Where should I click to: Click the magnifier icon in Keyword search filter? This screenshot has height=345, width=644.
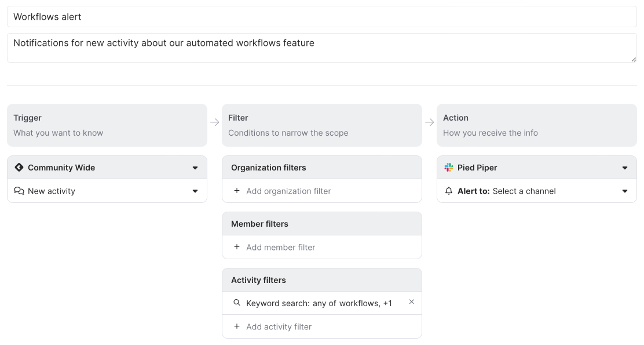pos(237,303)
